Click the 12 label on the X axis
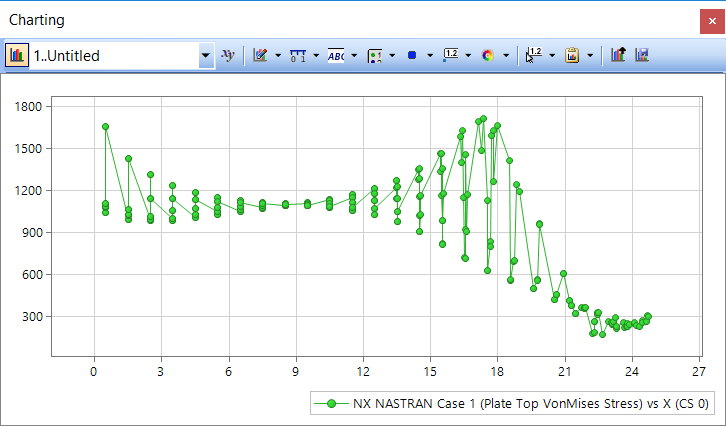Image resolution: width=726 pixels, height=426 pixels. pyautogui.click(x=363, y=371)
